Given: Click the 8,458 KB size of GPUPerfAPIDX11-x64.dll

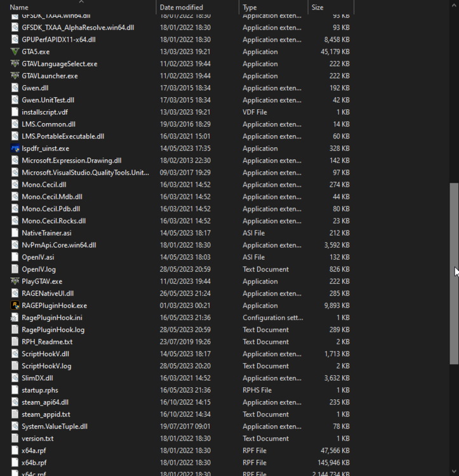Looking at the screenshot, I should point(337,40).
